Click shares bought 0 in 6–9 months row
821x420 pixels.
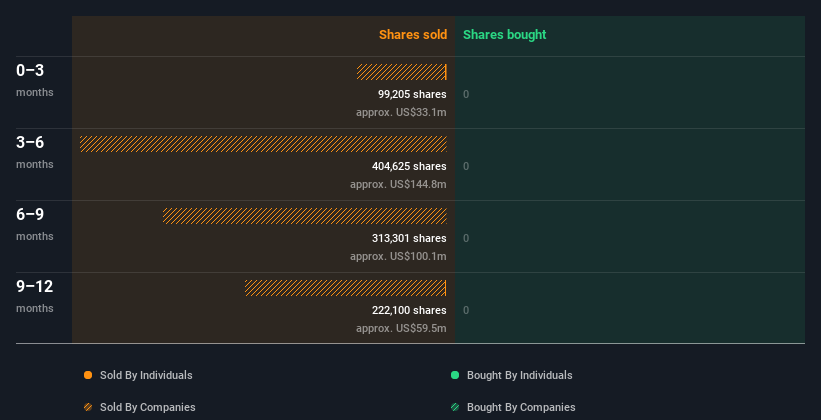[x=466, y=238]
